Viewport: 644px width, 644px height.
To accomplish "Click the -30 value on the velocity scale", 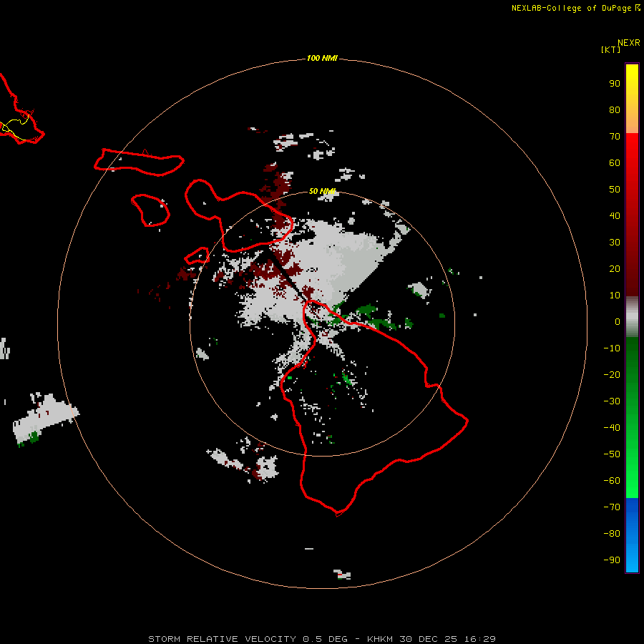I will click(612, 401).
